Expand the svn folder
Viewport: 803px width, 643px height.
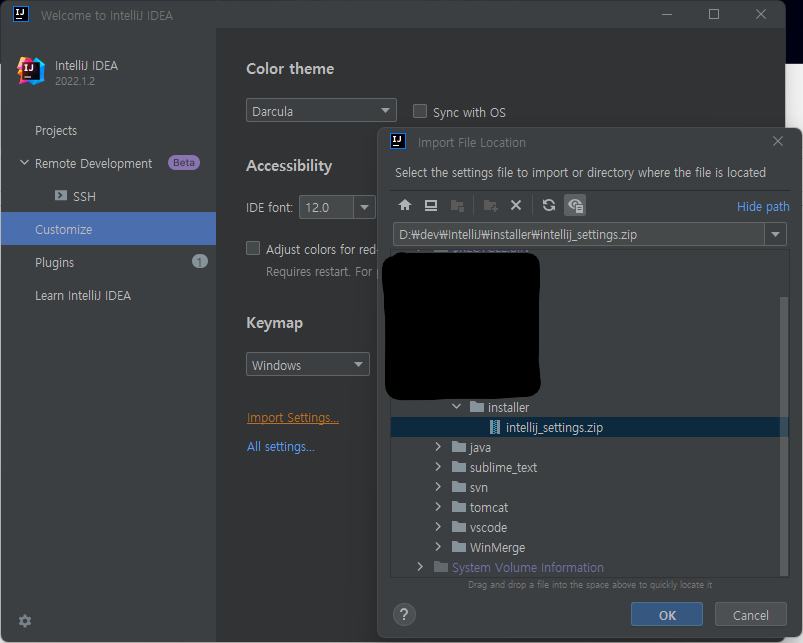[x=438, y=486]
